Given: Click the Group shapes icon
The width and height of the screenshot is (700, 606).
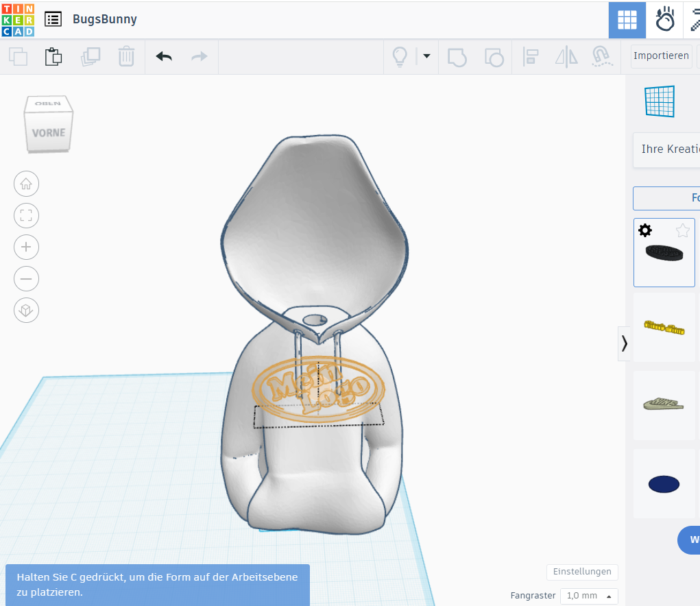Looking at the screenshot, I should click(x=457, y=57).
